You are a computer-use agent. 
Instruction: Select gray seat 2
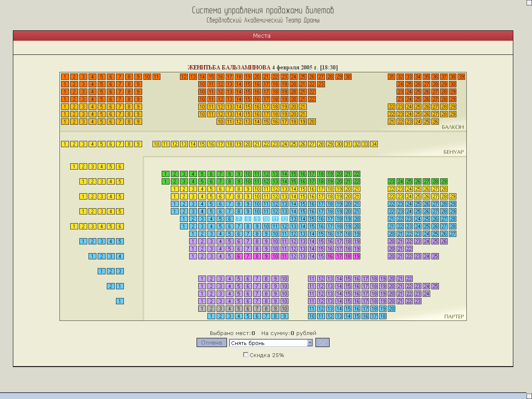(211, 309)
